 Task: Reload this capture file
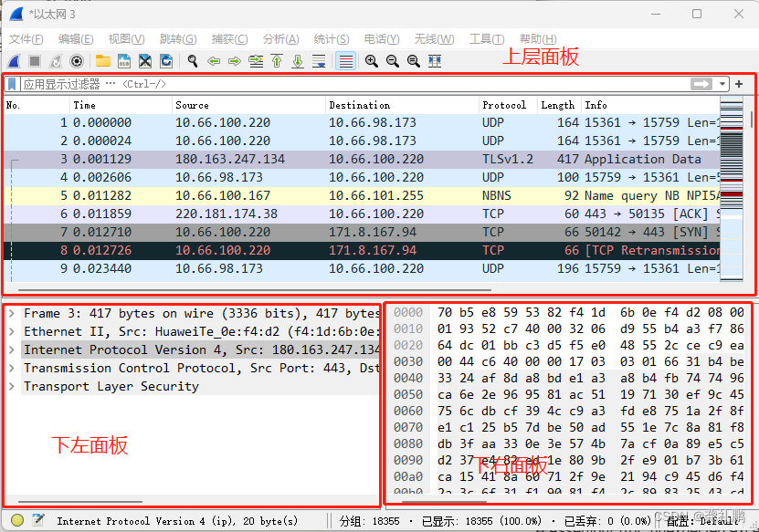[x=166, y=61]
